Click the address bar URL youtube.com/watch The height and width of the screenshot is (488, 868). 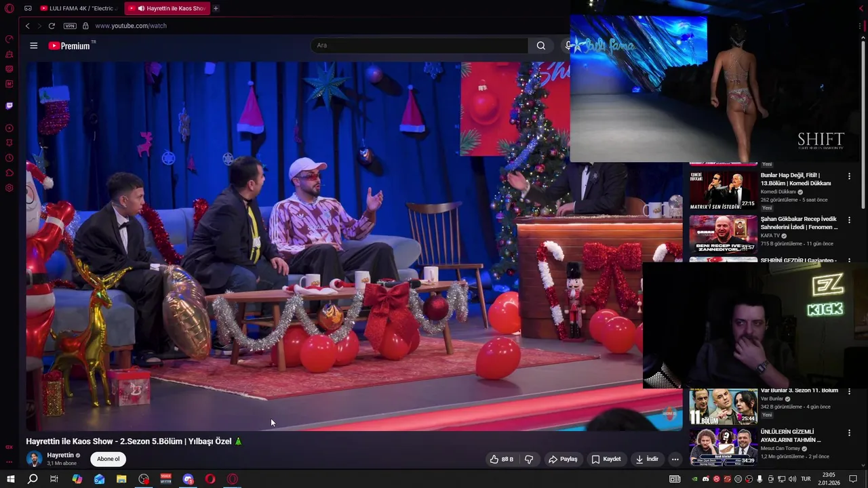131,26
